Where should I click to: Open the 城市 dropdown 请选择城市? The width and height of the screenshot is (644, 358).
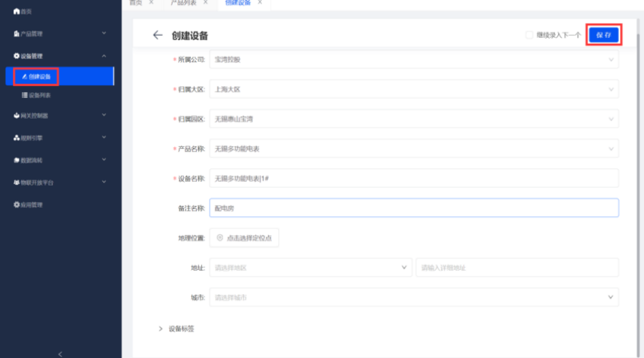pyautogui.click(x=414, y=297)
